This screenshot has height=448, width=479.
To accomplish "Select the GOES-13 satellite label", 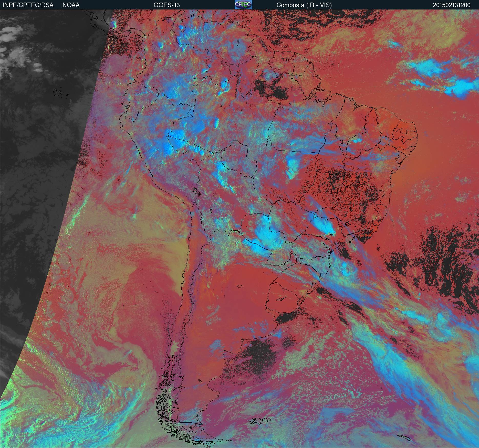I will click(x=166, y=5).
